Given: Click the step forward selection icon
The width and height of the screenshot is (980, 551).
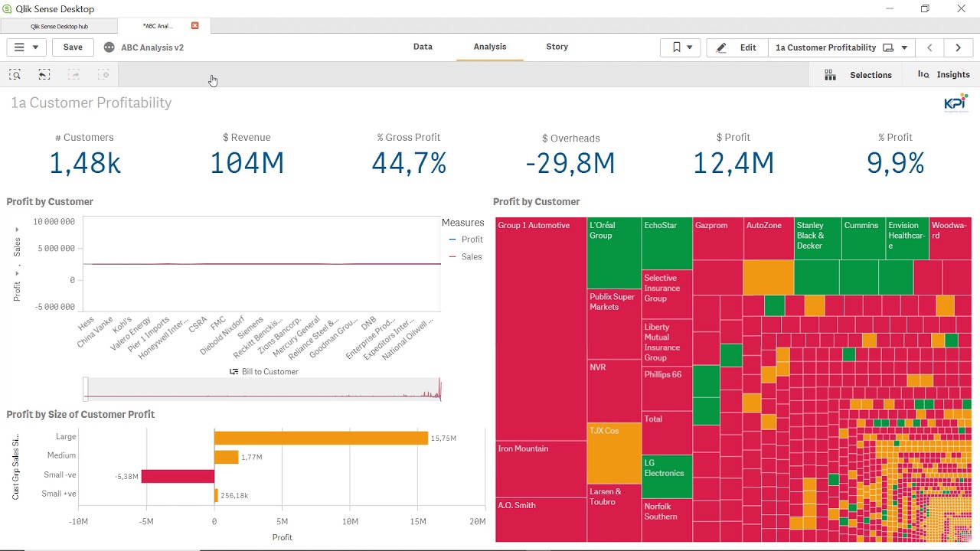Looking at the screenshot, I should click(x=74, y=74).
